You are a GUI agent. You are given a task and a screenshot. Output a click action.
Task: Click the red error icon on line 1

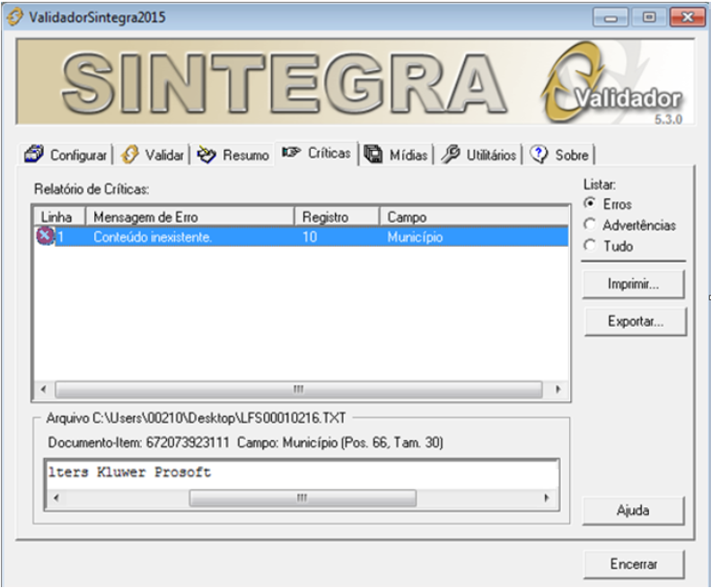point(45,236)
